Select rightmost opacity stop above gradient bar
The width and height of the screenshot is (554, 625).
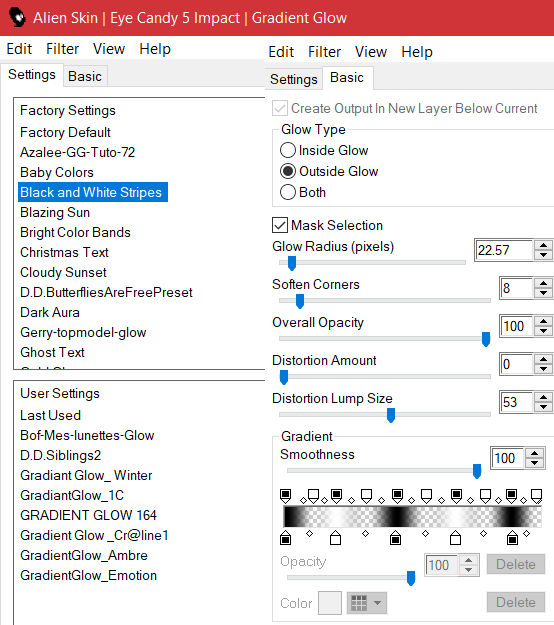pos(536,496)
